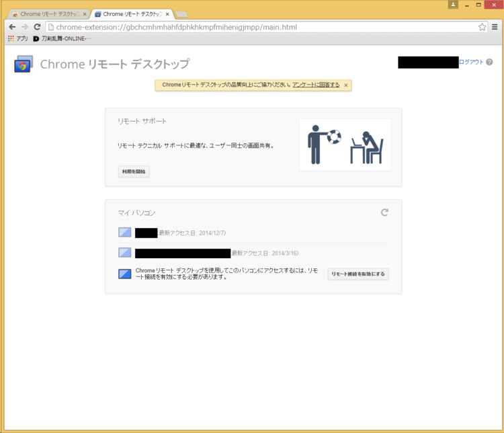The height and width of the screenshot is (433, 504).
Task: Refresh the マイ パソコン computer list
Action: pos(384,212)
